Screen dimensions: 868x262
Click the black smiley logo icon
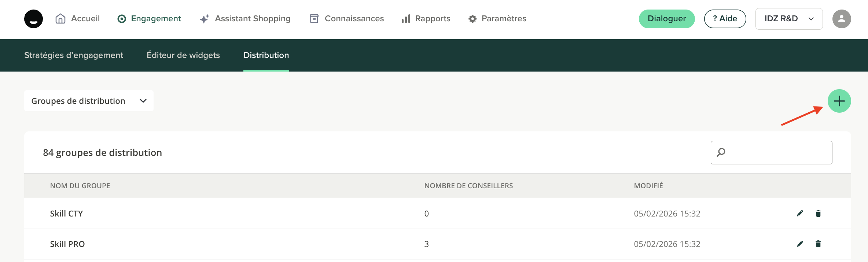[33, 19]
